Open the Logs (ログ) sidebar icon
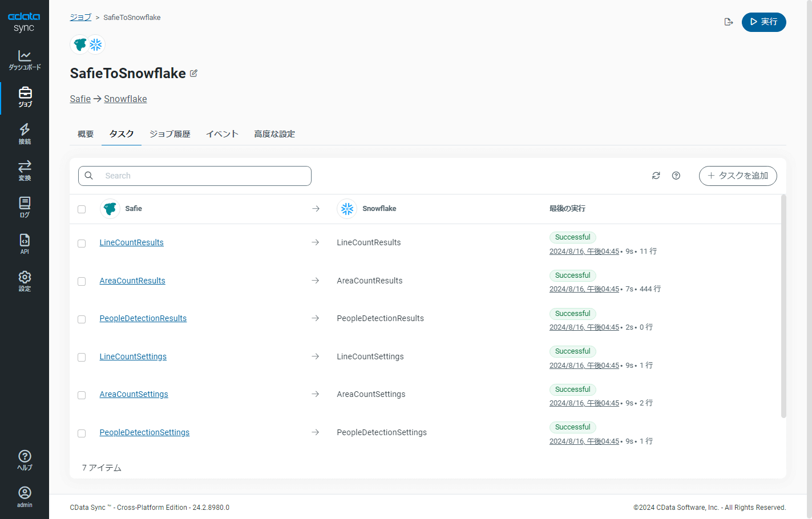This screenshot has width=812, height=519. point(25,208)
